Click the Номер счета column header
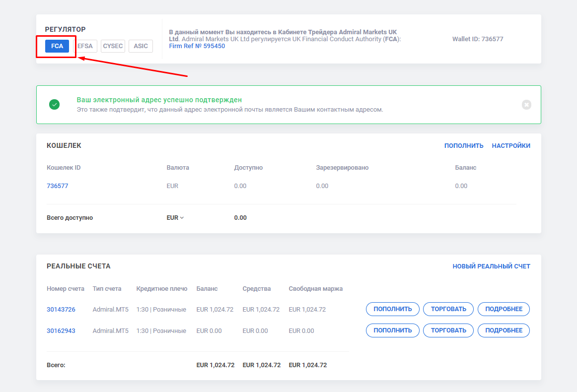Screen dimensions: 577x392 [x=66, y=289]
